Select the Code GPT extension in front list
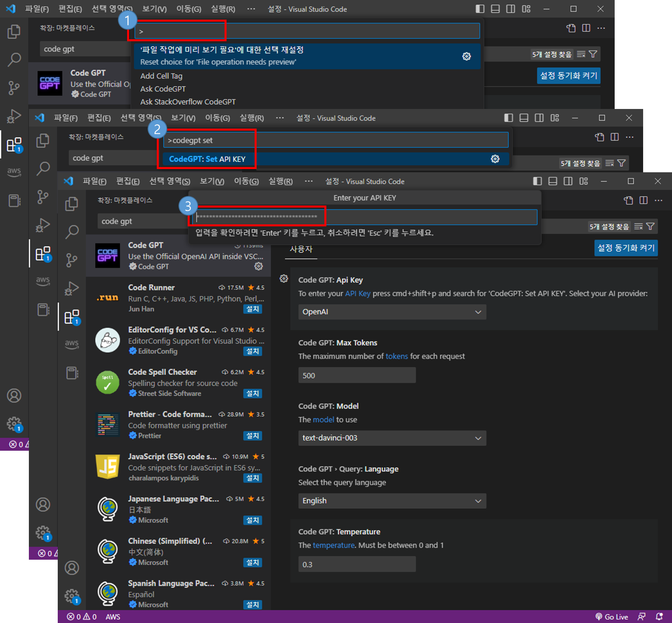 click(x=178, y=256)
